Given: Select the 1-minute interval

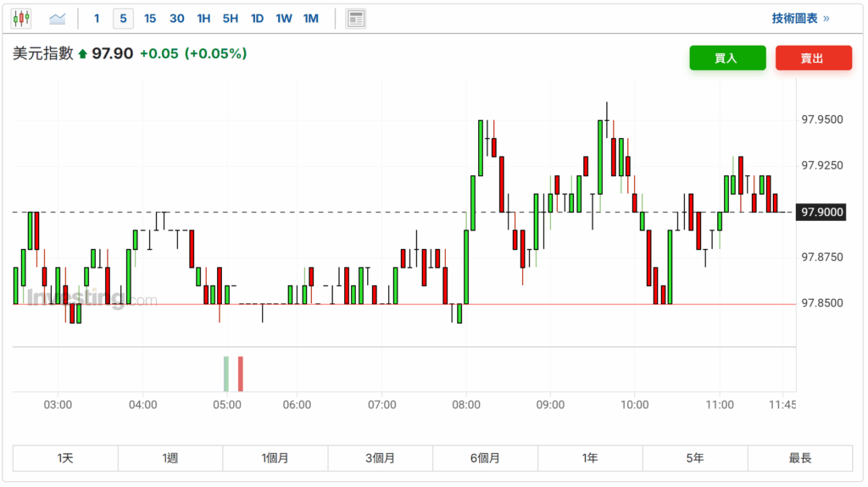Looking at the screenshot, I should click(97, 19).
